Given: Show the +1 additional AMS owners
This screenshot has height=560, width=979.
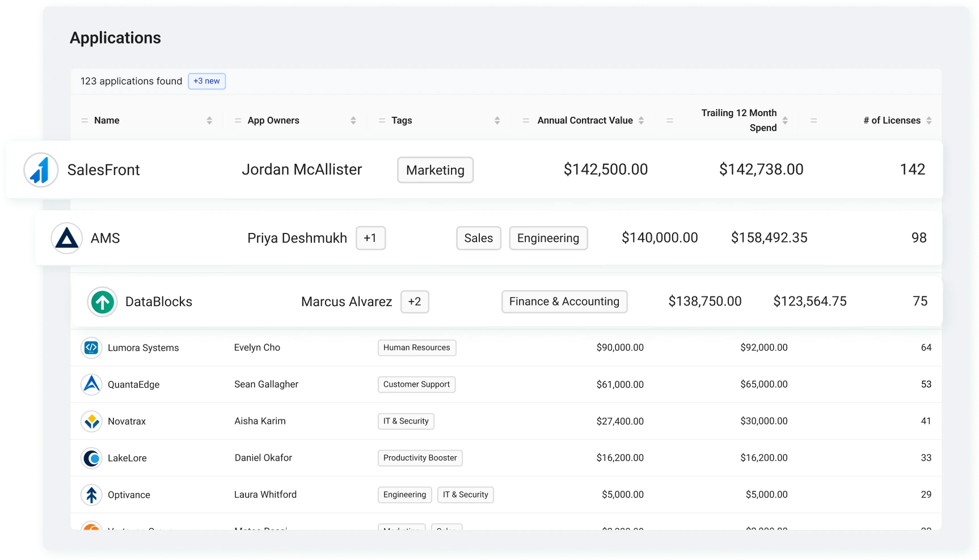Looking at the screenshot, I should pyautogui.click(x=370, y=238).
